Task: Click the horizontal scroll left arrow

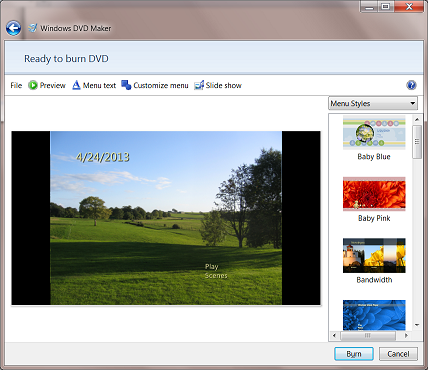Action: (334, 335)
